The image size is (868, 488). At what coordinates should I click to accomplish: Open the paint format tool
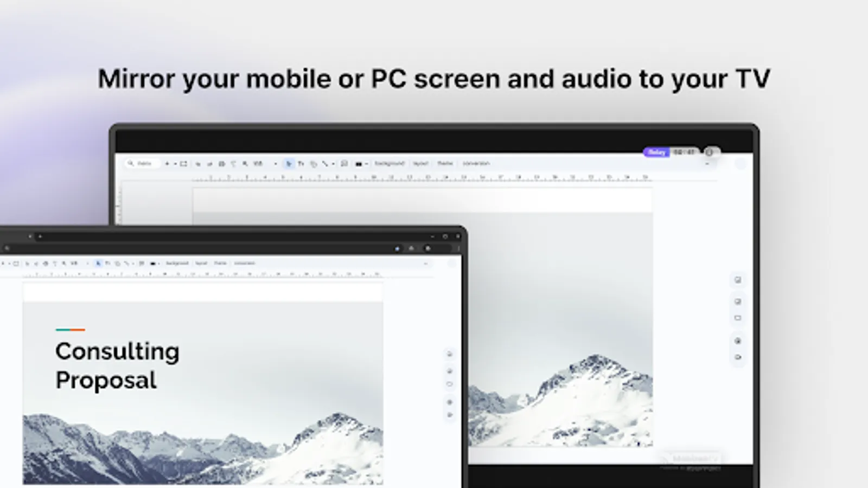[x=232, y=163]
